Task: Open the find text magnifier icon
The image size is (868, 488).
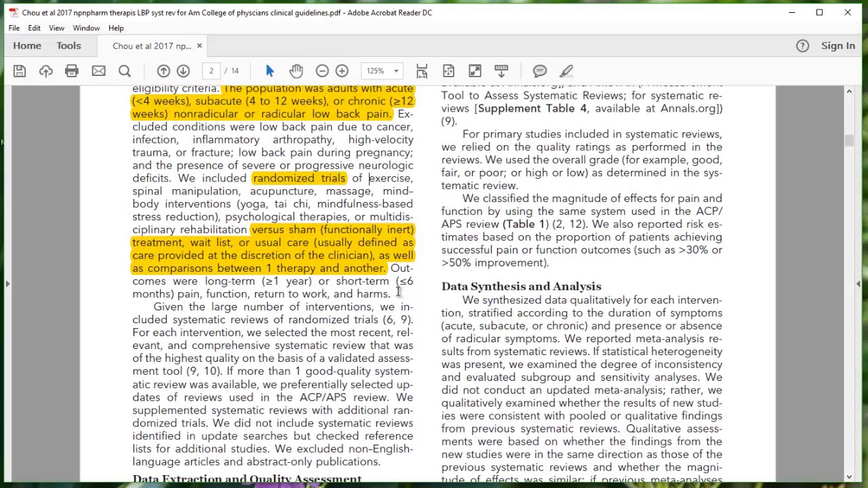Action: pyautogui.click(x=125, y=71)
